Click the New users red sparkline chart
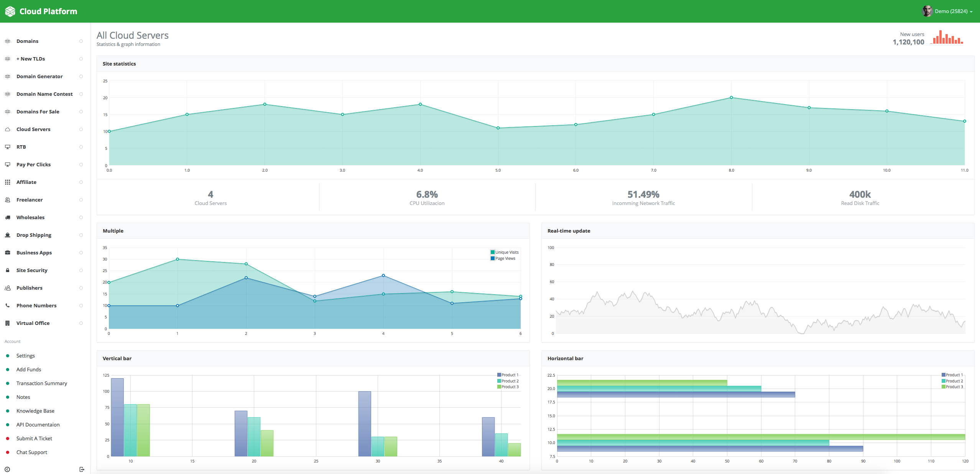 coord(947,38)
